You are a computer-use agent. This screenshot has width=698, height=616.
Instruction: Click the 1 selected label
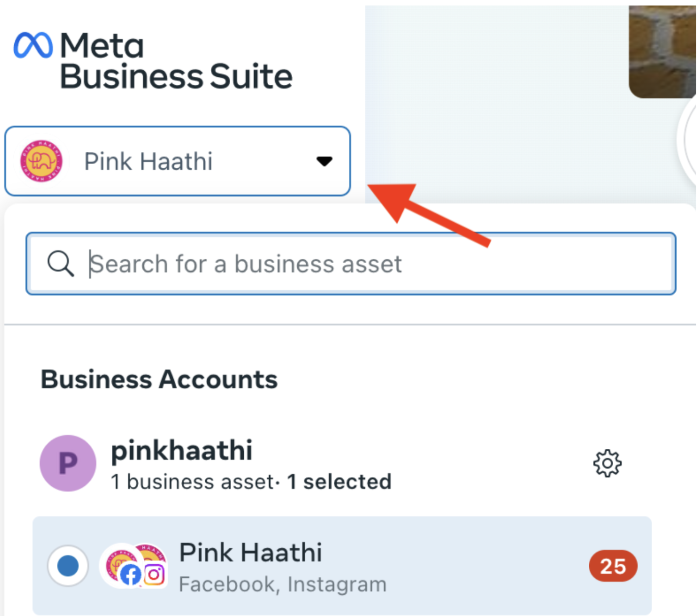[339, 481]
